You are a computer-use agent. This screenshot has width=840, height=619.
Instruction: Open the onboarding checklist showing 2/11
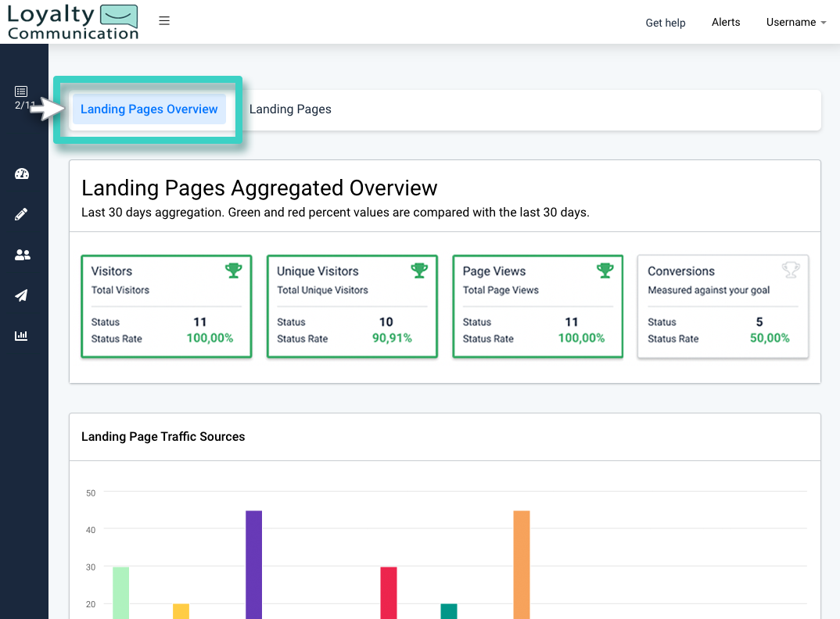[22, 95]
